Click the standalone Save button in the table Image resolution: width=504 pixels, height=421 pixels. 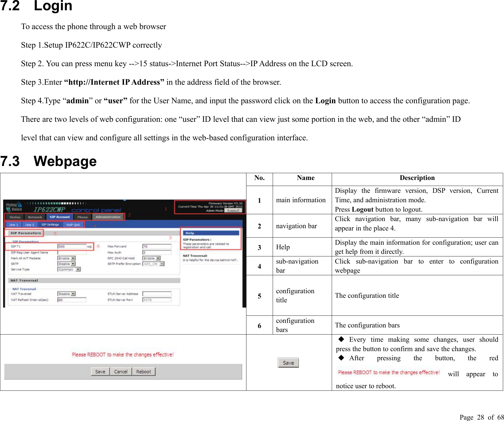[x=288, y=363]
